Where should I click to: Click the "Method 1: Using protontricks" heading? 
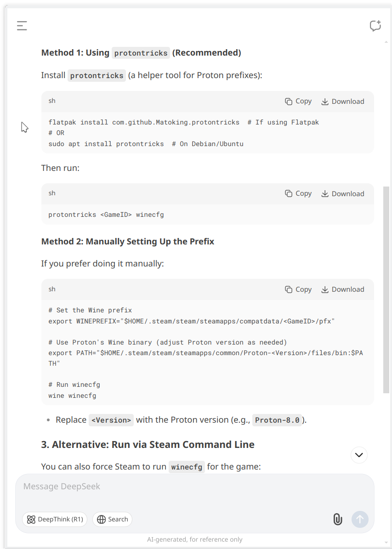[141, 53]
